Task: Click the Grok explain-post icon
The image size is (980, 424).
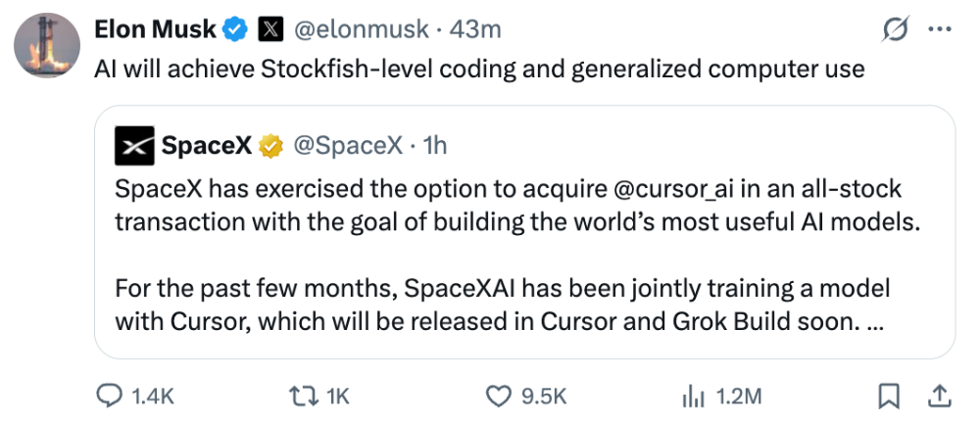Action: (895, 29)
